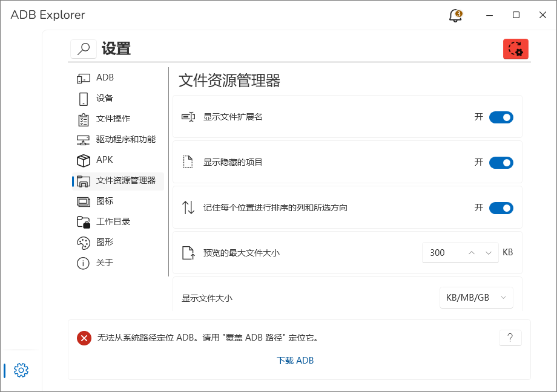Screen dimensions: 557x392
Task: Open 驱动程序和功能 settings category
Action: (x=118, y=140)
